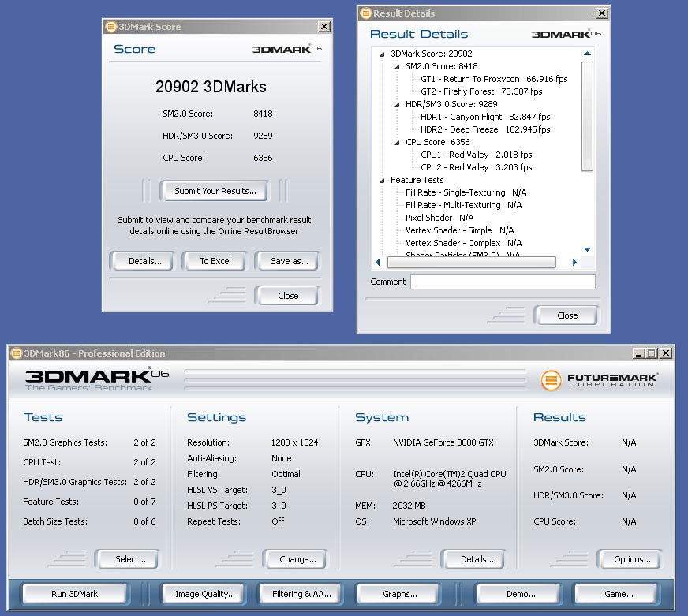Viewport: 688px width, 616px height.
Task: Click the Futuremark Corporation logo icon
Action: pyautogui.click(x=551, y=381)
